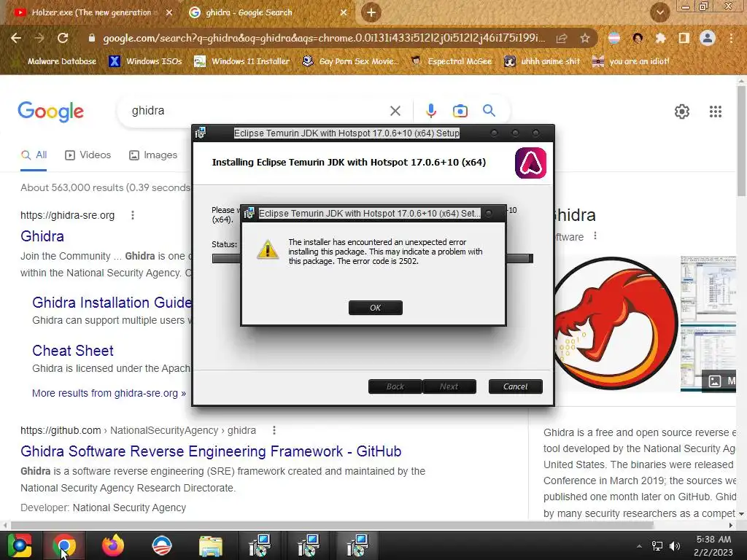This screenshot has height=560, width=747.
Task: Open the network tray icon
Action: (657, 546)
